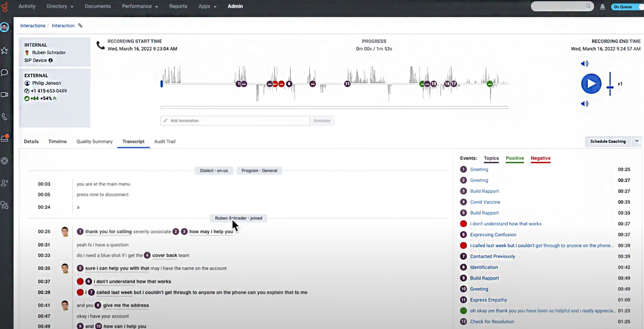644x329 pixels.
Task: Toggle Positive events filter
Action: 515,158
